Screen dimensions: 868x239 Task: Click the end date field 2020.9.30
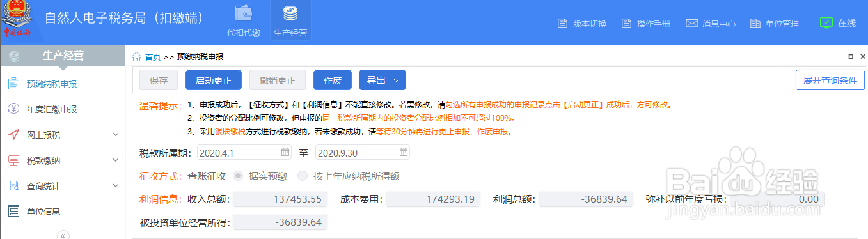click(362, 153)
